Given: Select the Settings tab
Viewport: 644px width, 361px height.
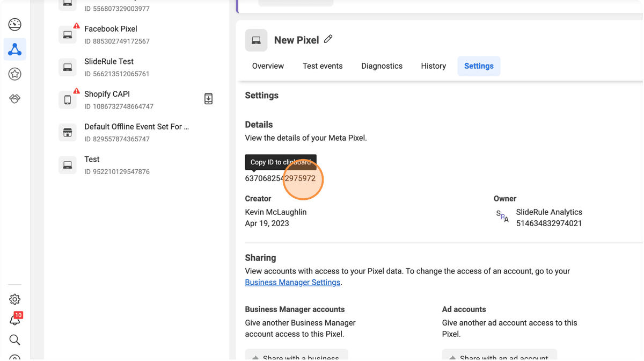Looking at the screenshot, I should click(x=479, y=66).
